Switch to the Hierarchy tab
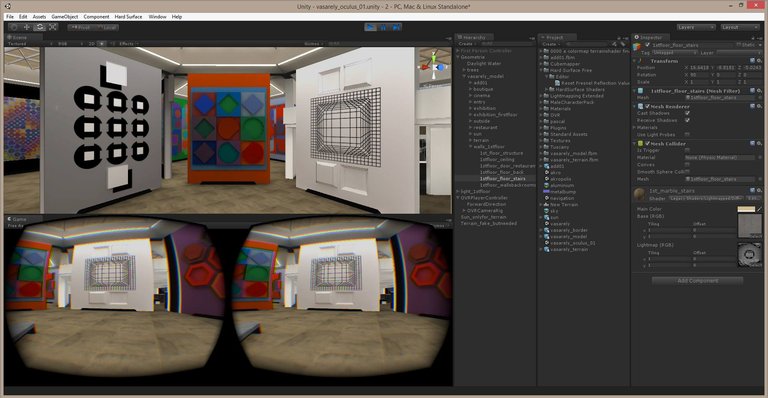Image resolution: width=768 pixels, height=398 pixels. point(474,37)
